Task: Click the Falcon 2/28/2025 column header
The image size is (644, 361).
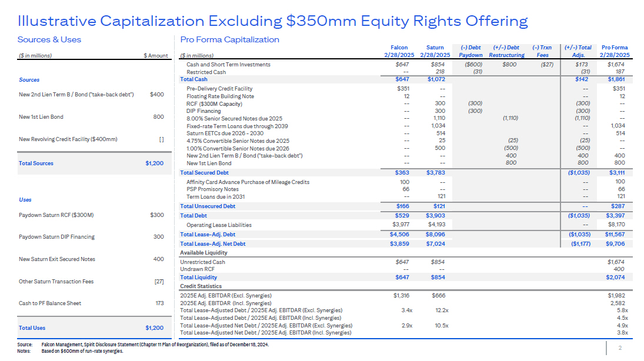Action: click(399, 51)
